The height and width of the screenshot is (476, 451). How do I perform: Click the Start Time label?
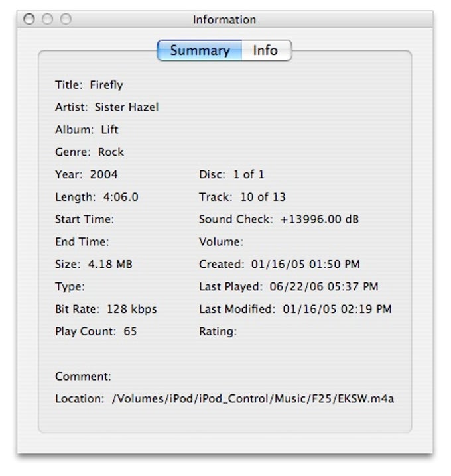coord(84,219)
